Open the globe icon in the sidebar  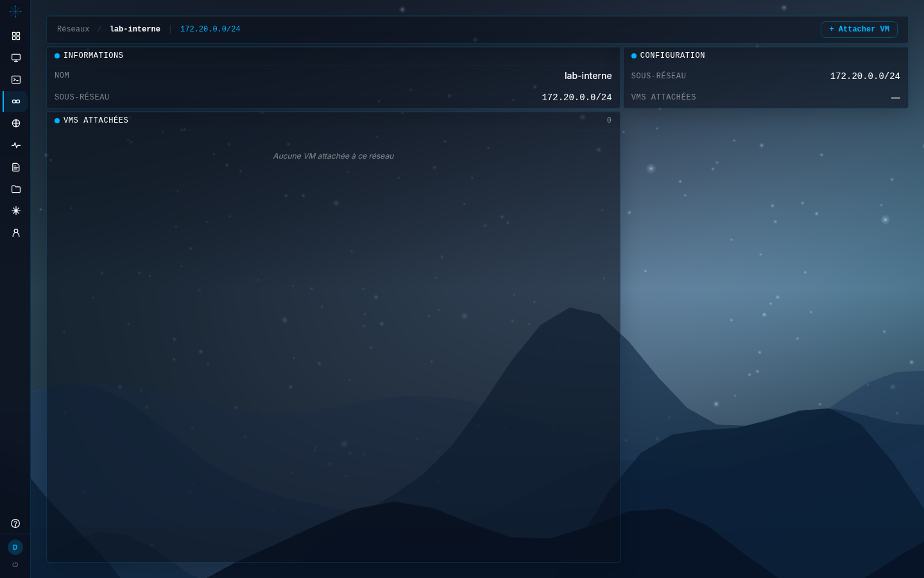[16, 123]
